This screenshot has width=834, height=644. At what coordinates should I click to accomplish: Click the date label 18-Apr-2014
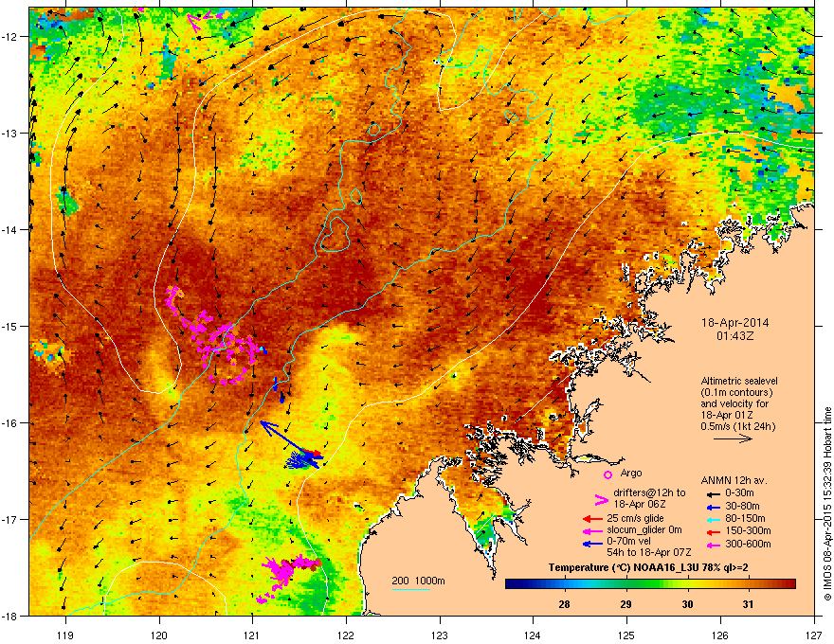point(734,323)
